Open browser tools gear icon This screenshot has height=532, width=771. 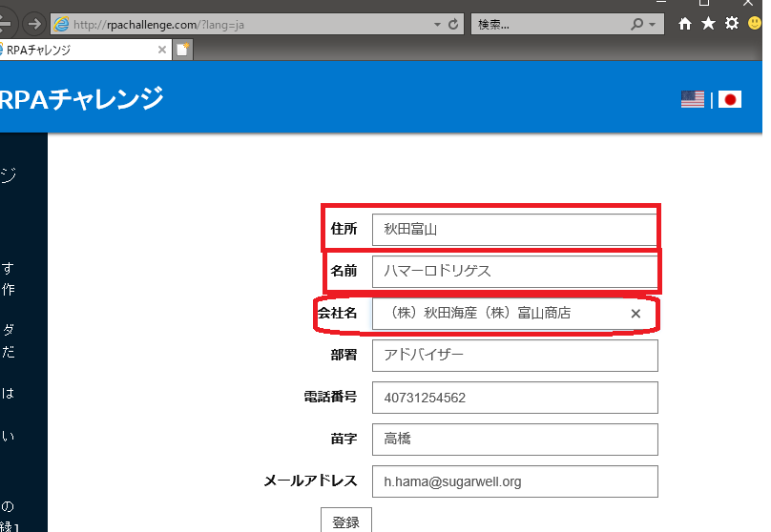(732, 23)
